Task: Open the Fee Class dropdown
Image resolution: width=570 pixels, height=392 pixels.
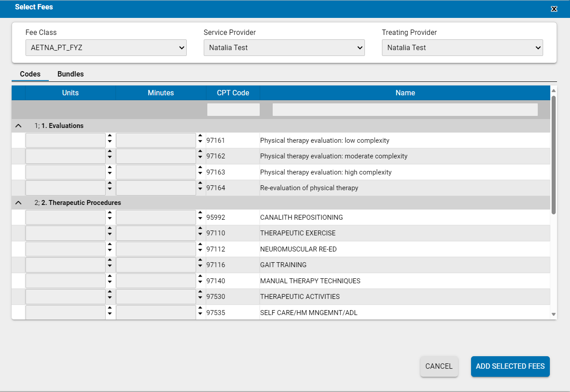Action: click(106, 47)
